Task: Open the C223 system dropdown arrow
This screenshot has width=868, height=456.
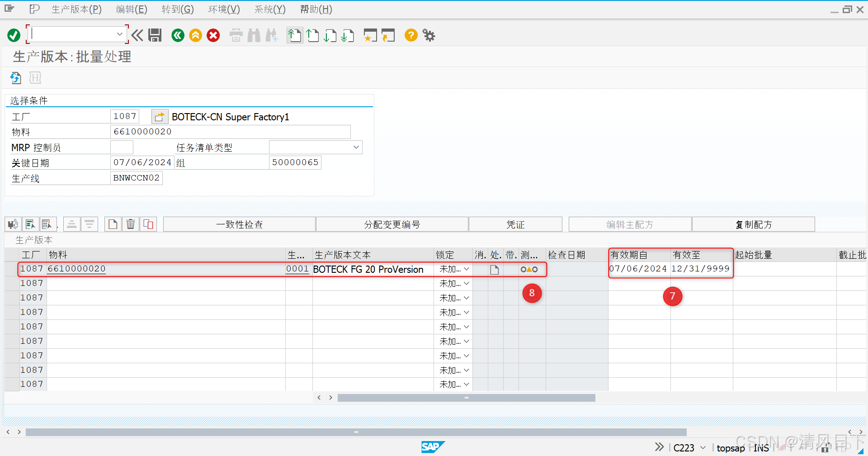Action: pos(703,447)
